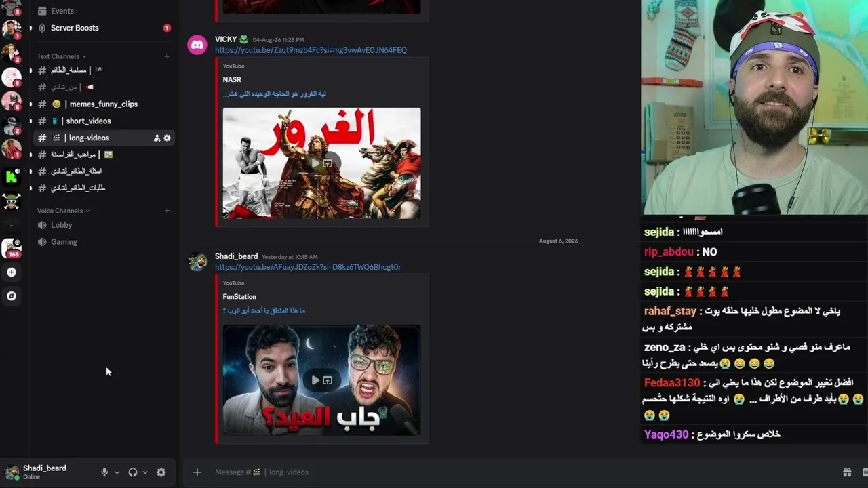The height and width of the screenshot is (488, 868).
Task: Create a channel in Voice Channels
Action: [167, 211]
